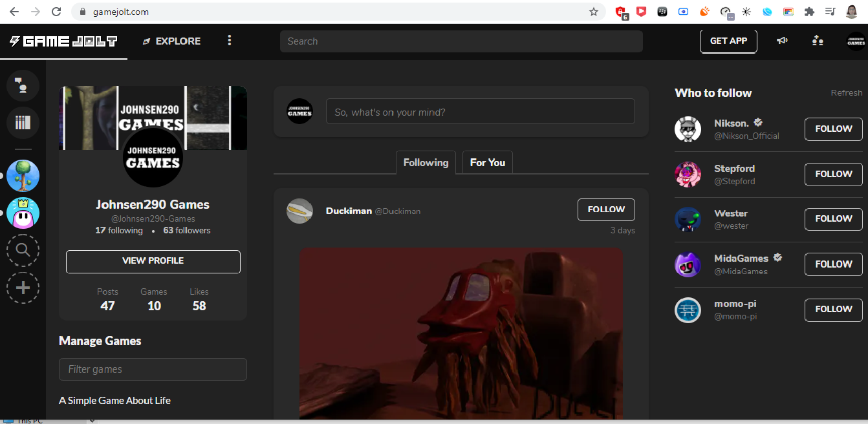Open the tree community in sidebar
Screen dimensions: 868x424
[x=23, y=176]
